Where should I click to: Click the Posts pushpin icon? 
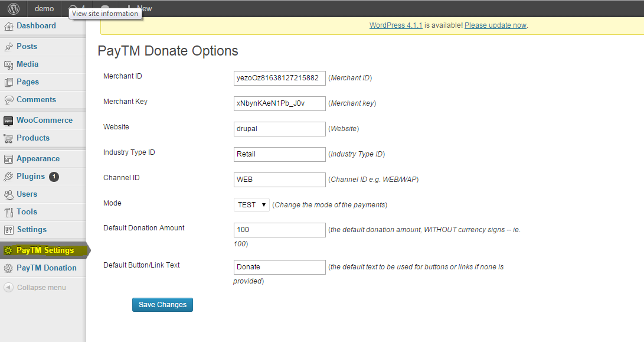tap(9, 47)
